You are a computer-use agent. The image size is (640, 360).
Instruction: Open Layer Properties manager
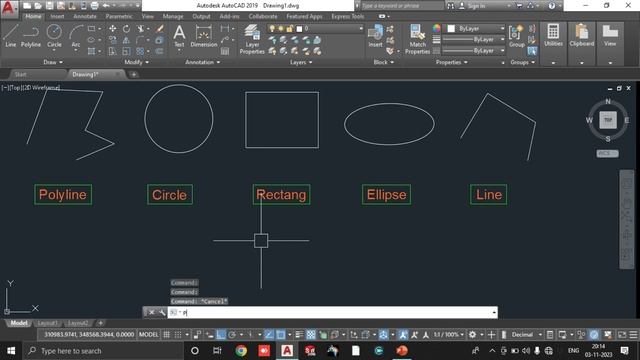pos(252,39)
